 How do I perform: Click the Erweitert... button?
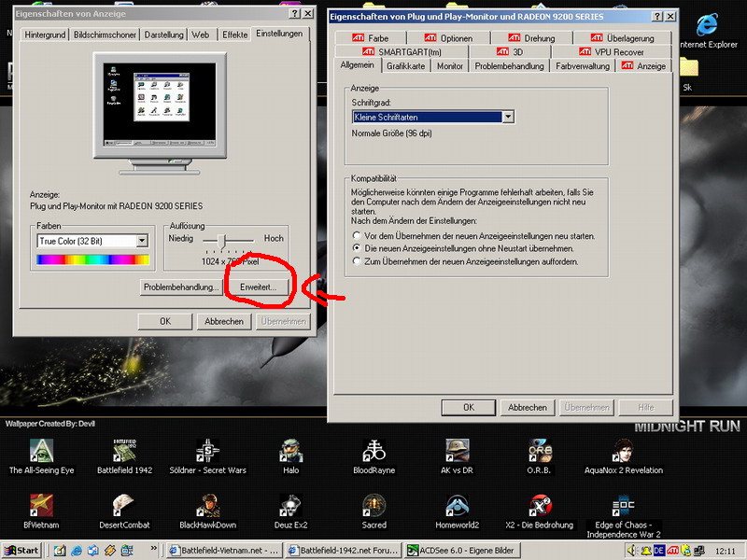point(258,287)
